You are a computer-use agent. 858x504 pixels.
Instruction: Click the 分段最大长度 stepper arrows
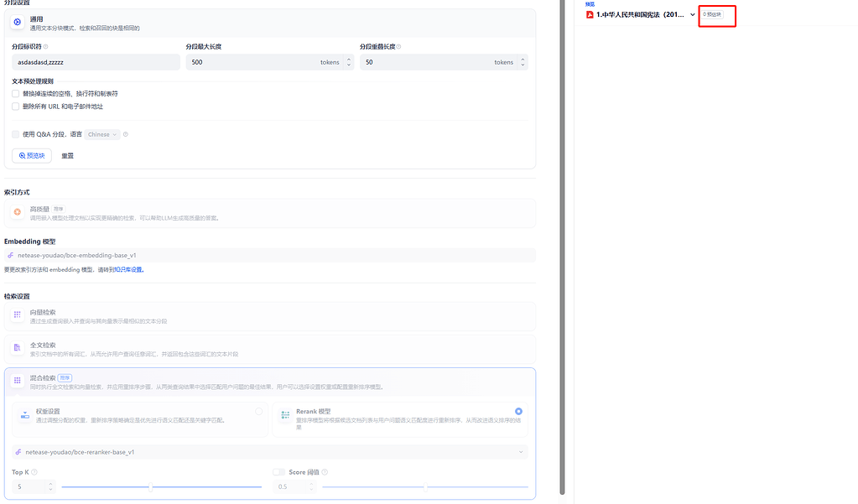pyautogui.click(x=349, y=62)
